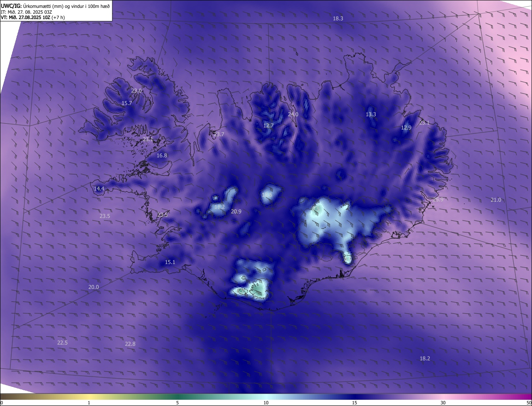The image size is (532, 406).
Task: Click the 20.9 value on the map
Action: [x=236, y=212]
